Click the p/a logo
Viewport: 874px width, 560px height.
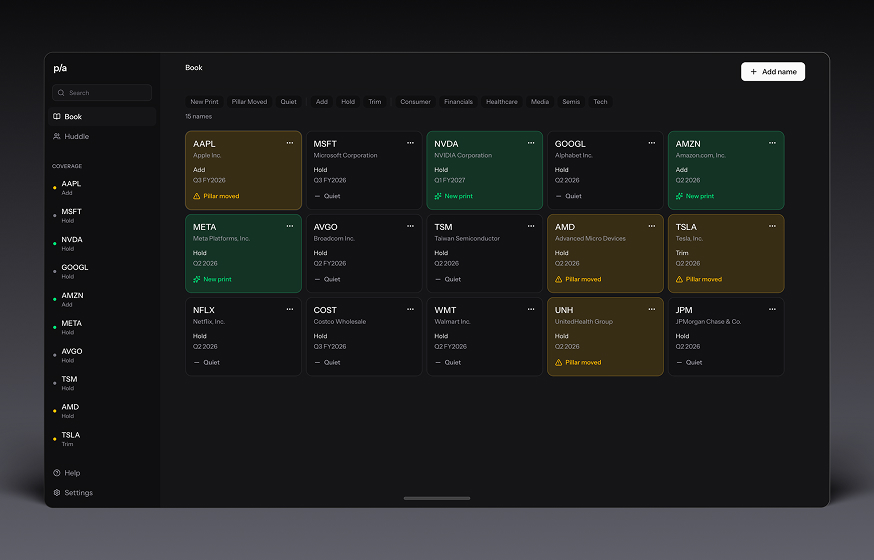pos(60,68)
